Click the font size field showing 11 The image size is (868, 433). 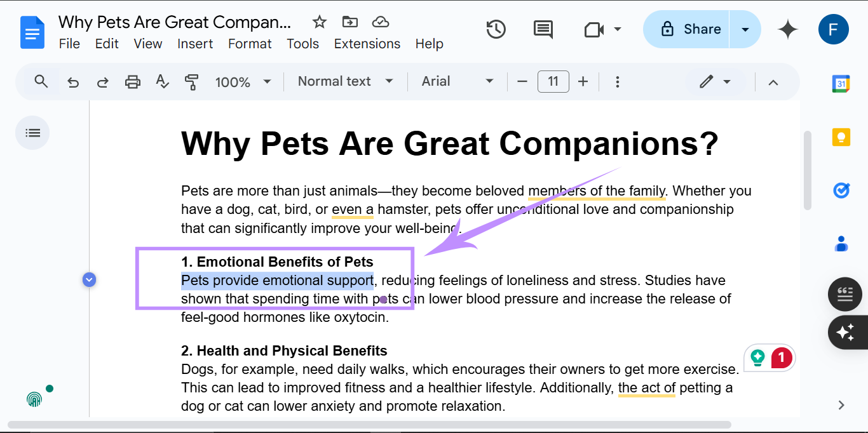tap(553, 81)
